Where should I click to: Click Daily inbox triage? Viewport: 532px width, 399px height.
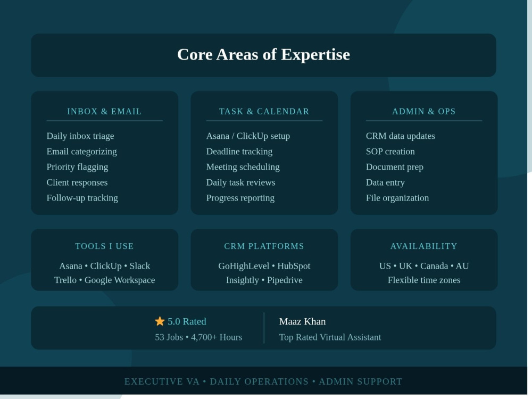coord(80,136)
